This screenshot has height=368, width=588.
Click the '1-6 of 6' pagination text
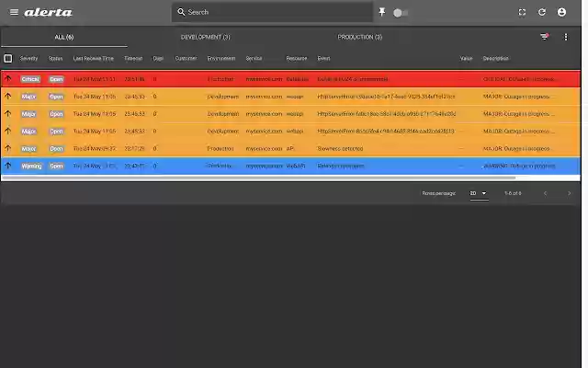tap(513, 193)
